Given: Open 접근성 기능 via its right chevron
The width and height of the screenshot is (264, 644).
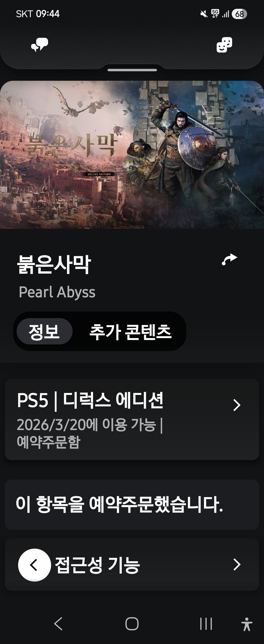Looking at the screenshot, I should pos(237,564).
